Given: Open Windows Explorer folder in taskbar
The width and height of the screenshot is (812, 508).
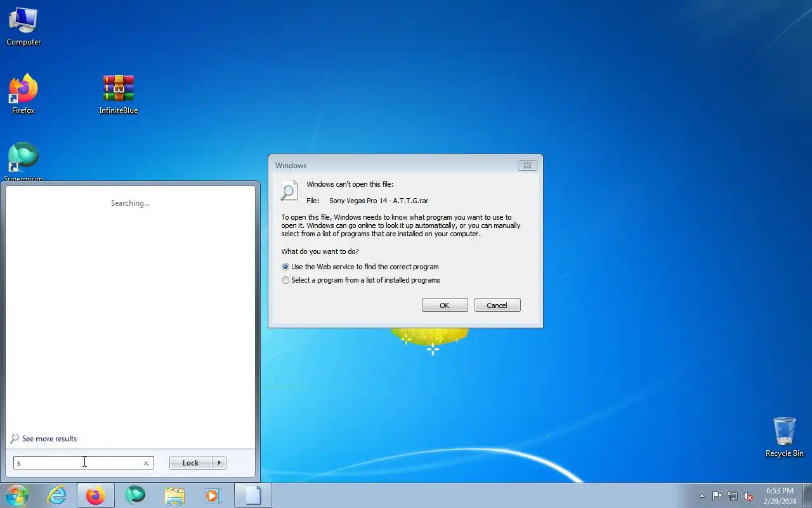Looking at the screenshot, I should (x=174, y=495).
